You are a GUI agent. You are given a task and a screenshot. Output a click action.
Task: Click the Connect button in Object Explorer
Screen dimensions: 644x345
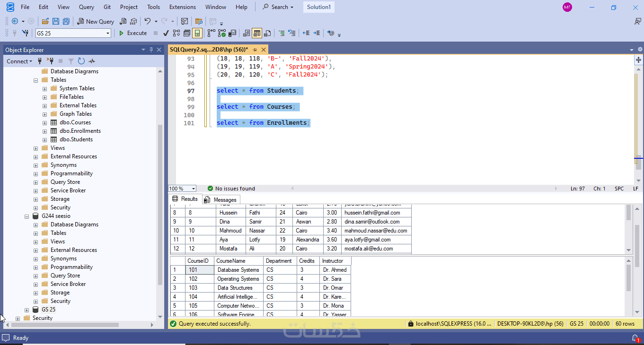point(19,61)
